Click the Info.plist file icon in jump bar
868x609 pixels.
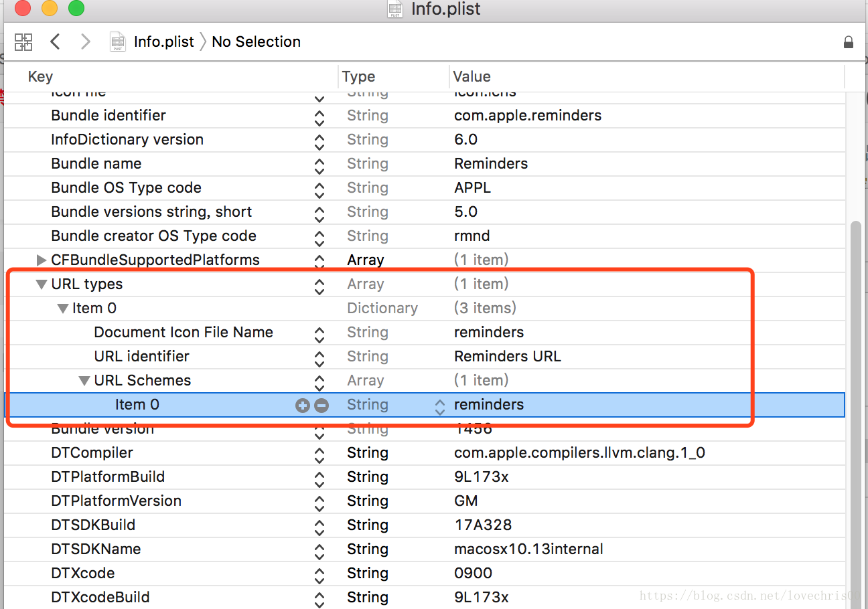tap(118, 41)
